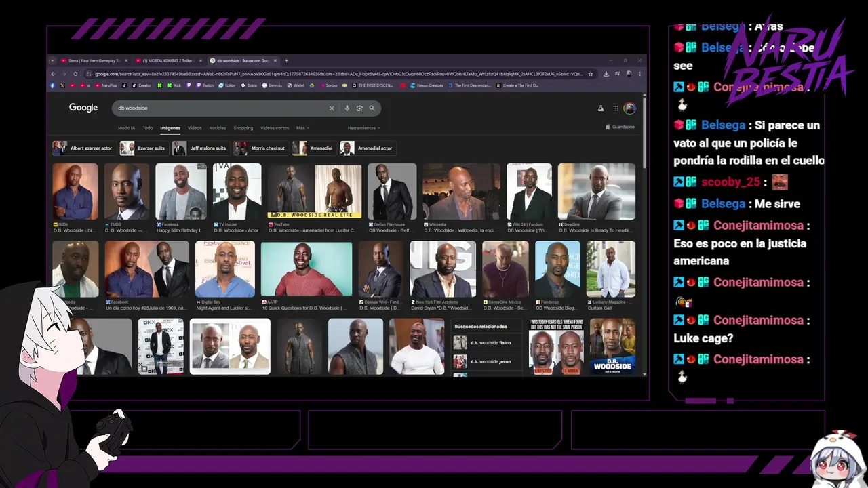
Task: Open the Editor bookmark
Action: pyautogui.click(x=226, y=85)
